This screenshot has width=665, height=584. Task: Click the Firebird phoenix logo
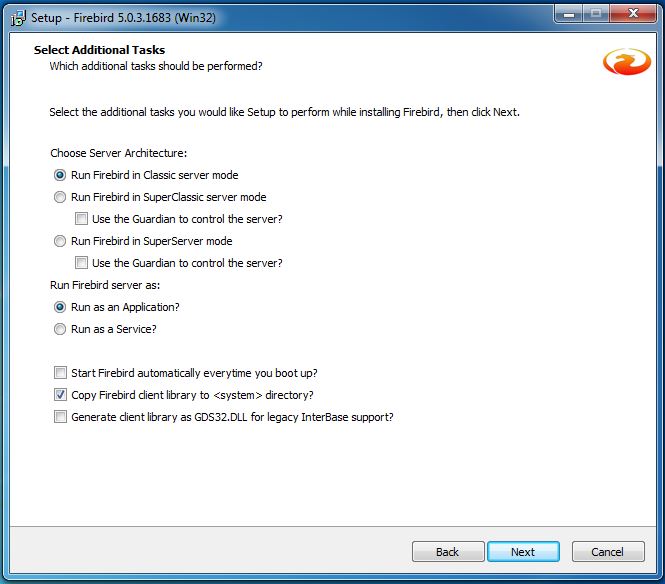626,62
